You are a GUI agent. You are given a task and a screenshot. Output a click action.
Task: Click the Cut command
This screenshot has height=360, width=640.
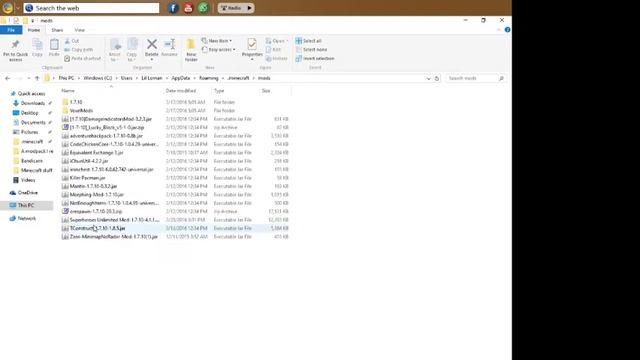coord(72,41)
